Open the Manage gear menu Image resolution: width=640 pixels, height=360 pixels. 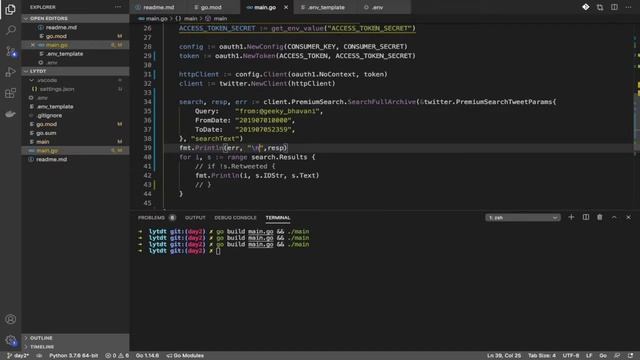tap(11, 340)
